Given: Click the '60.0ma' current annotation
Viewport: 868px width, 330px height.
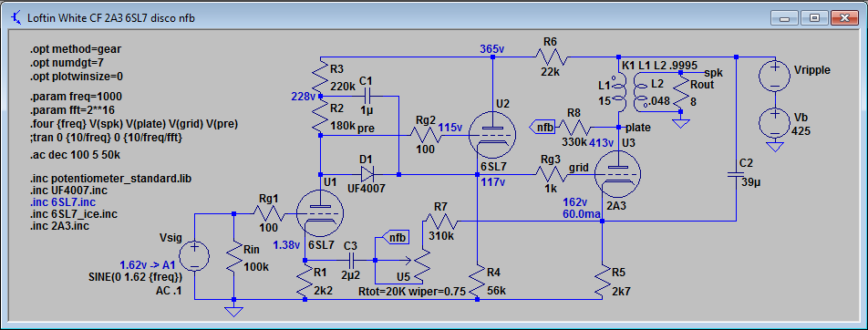Looking at the screenshot, I should point(583,213).
